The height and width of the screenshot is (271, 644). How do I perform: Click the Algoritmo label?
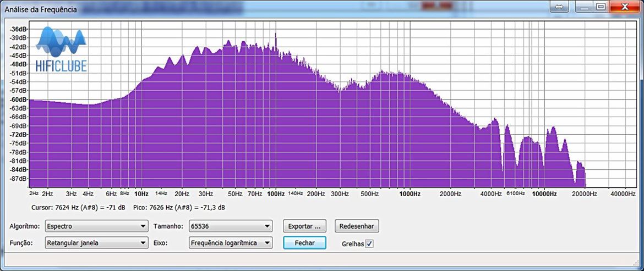click(25, 226)
